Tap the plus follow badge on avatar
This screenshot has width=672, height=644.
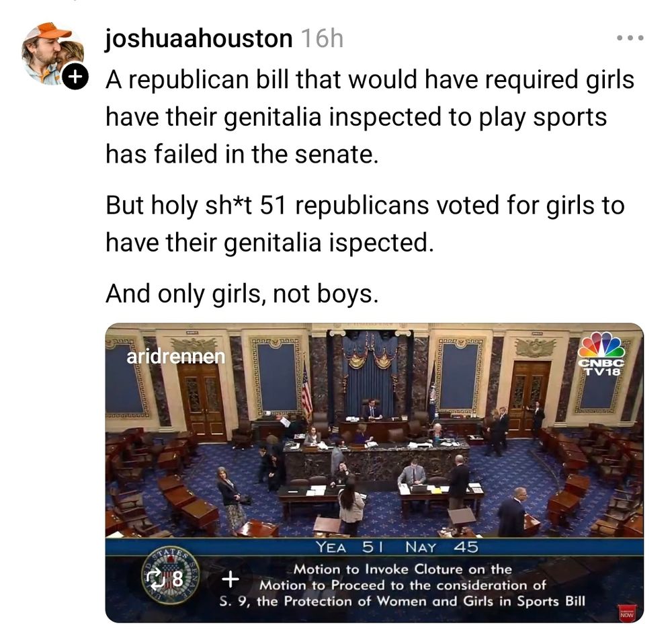(x=75, y=77)
